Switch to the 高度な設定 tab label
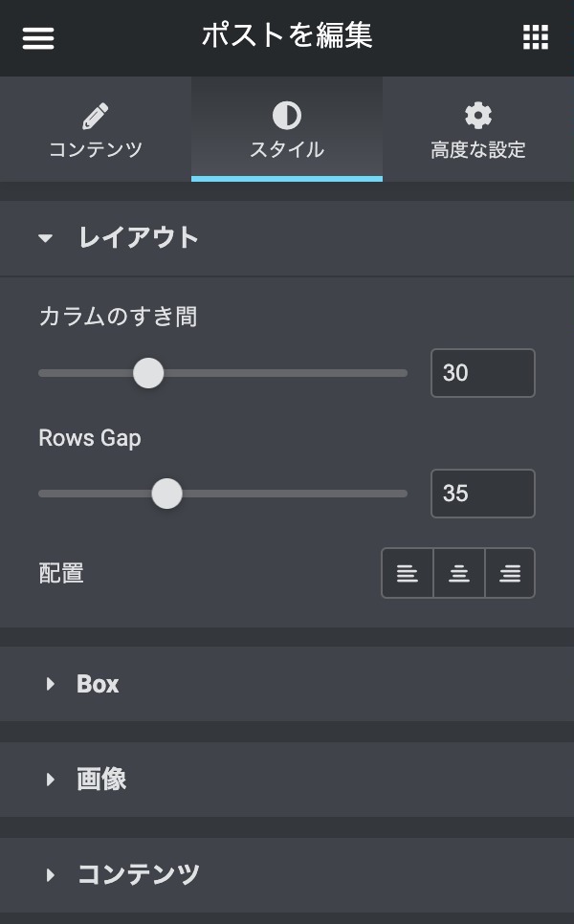This screenshot has width=574, height=924. click(x=477, y=150)
